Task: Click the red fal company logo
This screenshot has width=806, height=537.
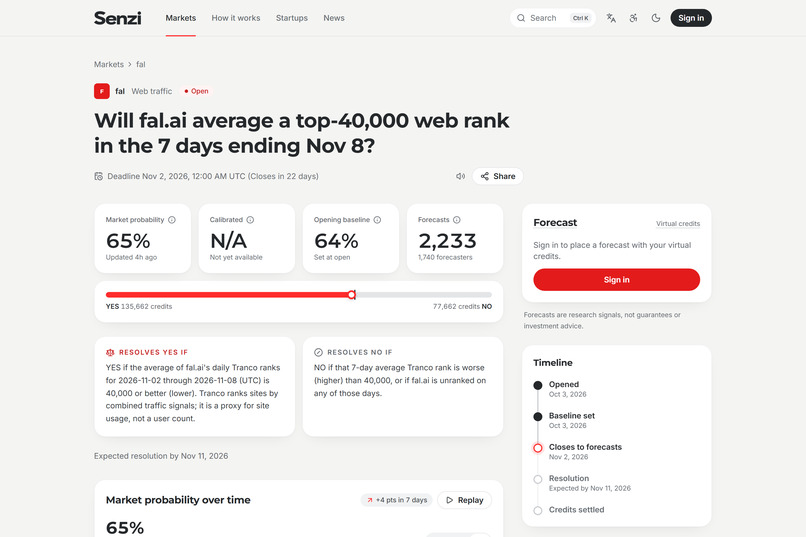Action: [102, 91]
